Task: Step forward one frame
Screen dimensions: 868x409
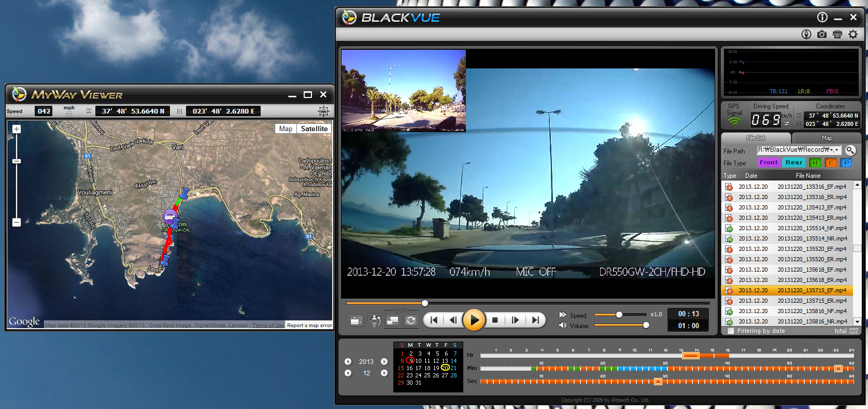Action: (515, 320)
